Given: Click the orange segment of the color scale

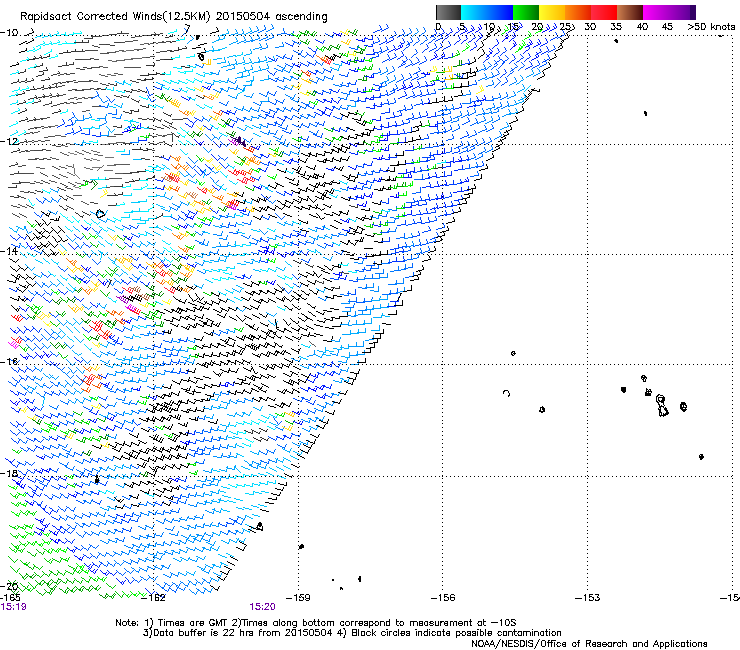Looking at the screenshot, I should tap(578, 12).
